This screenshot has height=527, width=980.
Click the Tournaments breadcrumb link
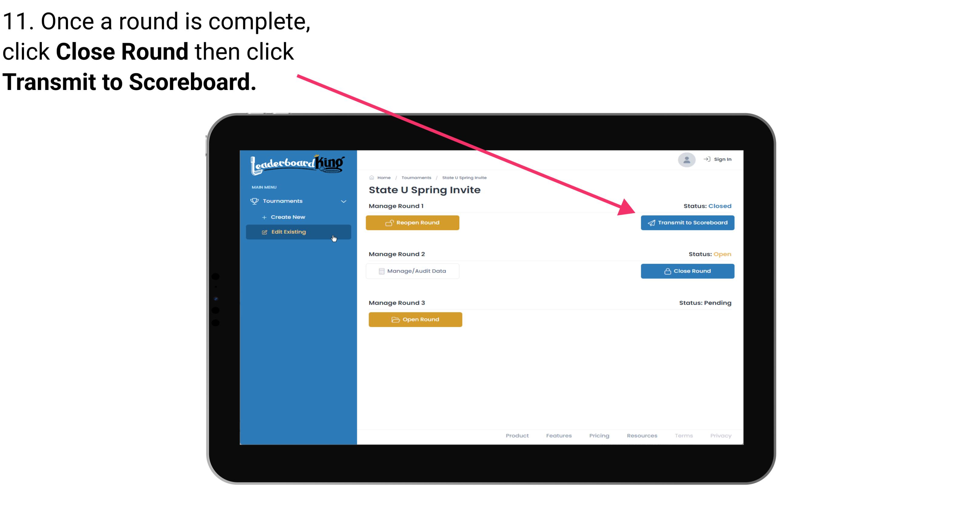pos(415,177)
